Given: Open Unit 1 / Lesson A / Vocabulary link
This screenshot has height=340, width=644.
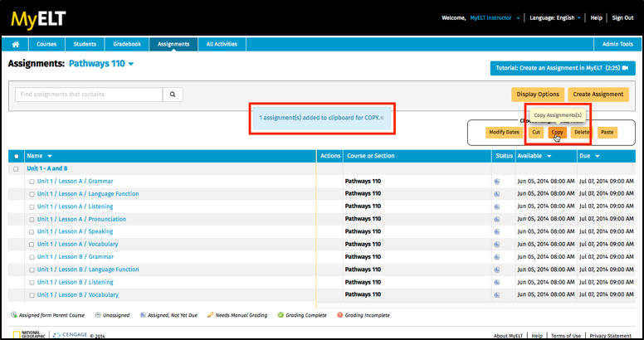Looking at the screenshot, I should point(78,245).
